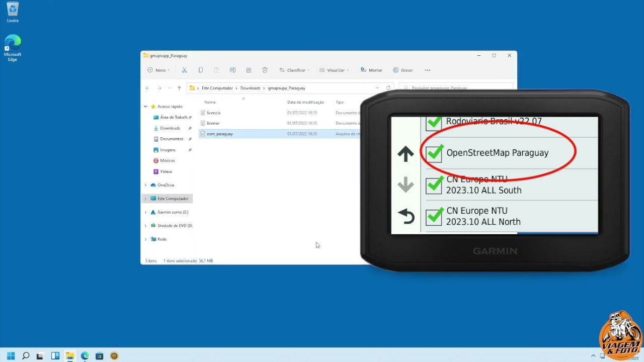Image resolution: width=644 pixels, height=362 pixels.
Task: Open the Novo dropdown in the toolbar
Action: click(159, 70)
